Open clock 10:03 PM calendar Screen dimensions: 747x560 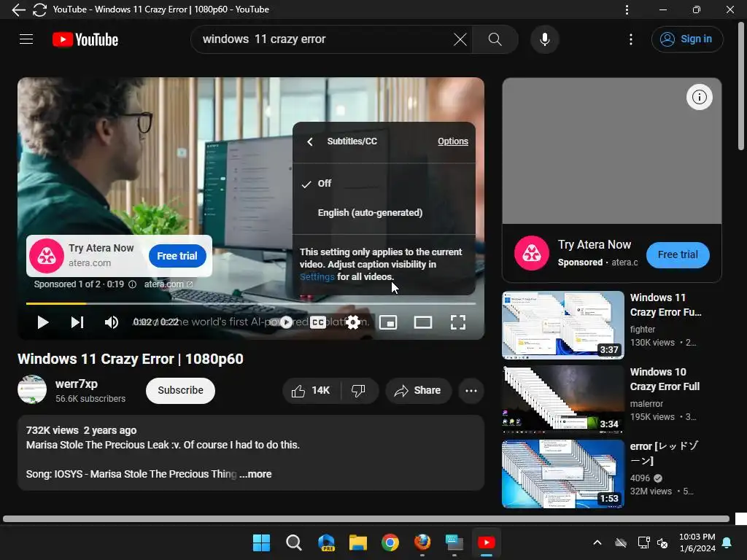coord(697,542)
